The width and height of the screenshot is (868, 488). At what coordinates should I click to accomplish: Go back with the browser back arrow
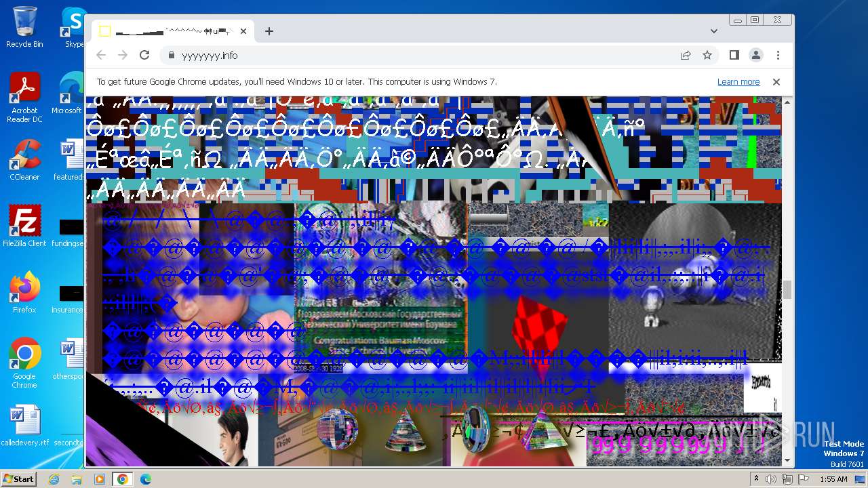pyautogui.click(x=101, y=55)
